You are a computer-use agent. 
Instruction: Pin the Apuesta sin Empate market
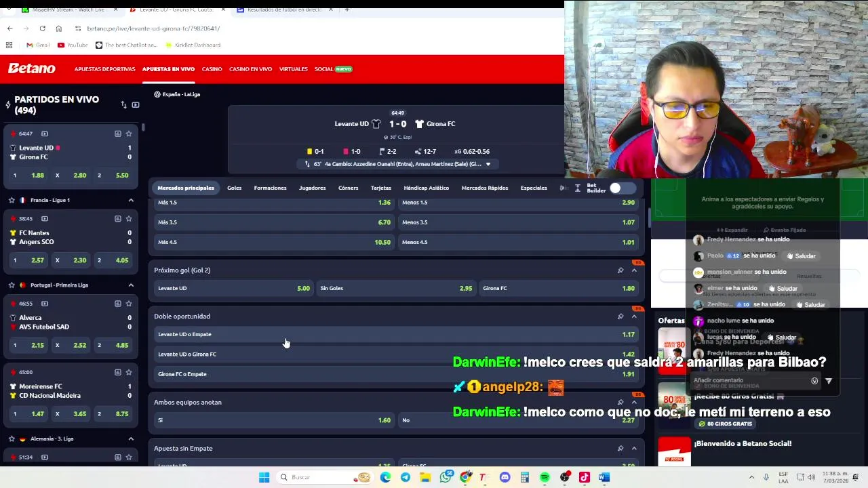[620, 449]
